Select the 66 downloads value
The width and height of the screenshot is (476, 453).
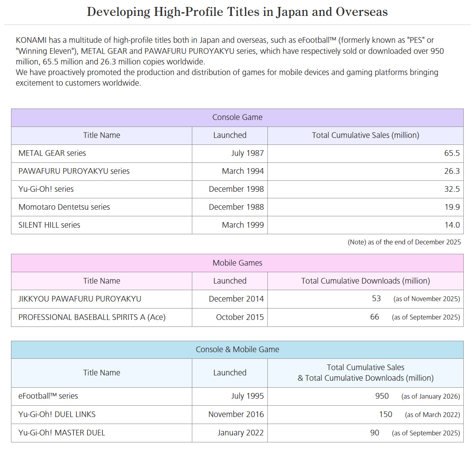[375, 317]
